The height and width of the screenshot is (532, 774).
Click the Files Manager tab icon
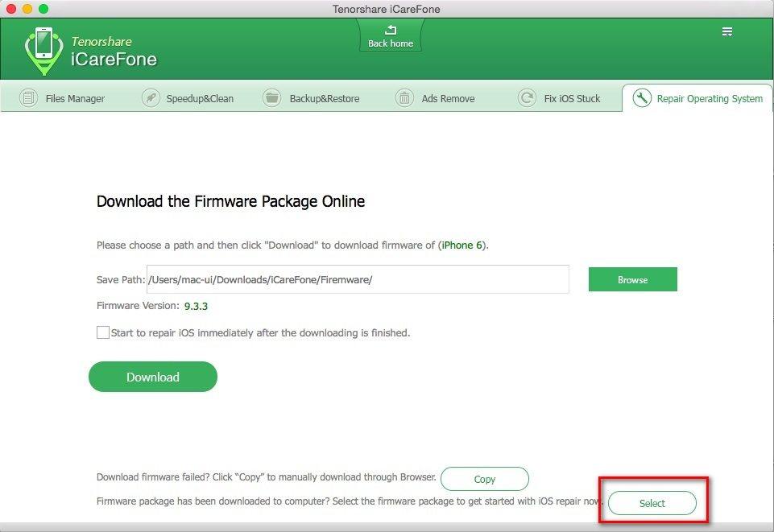click(29, 97)
